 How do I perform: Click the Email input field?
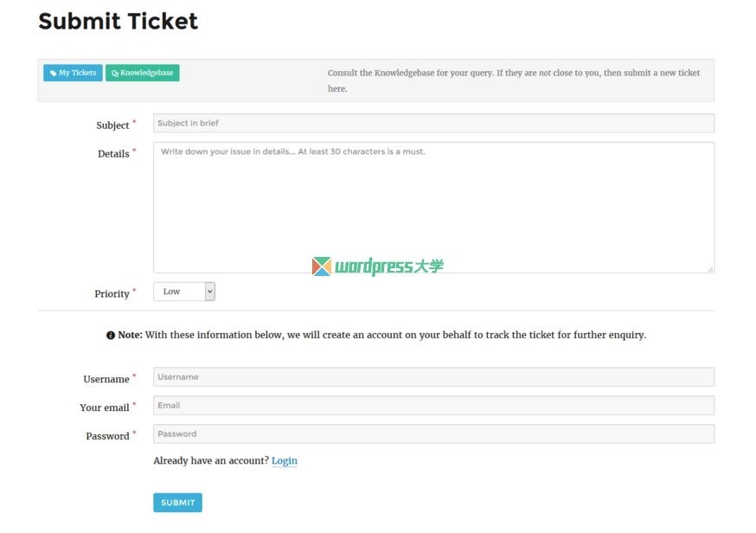pyautogui.click(x=433, y=405)
